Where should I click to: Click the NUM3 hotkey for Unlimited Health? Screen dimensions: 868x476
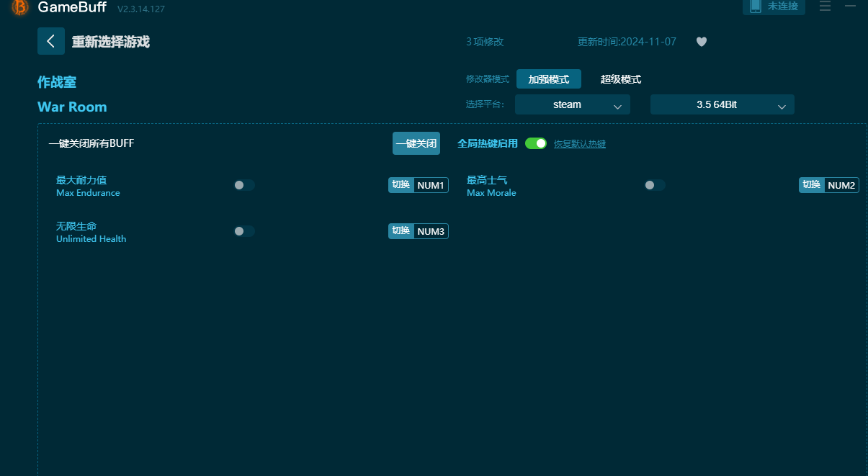(430, 231)
